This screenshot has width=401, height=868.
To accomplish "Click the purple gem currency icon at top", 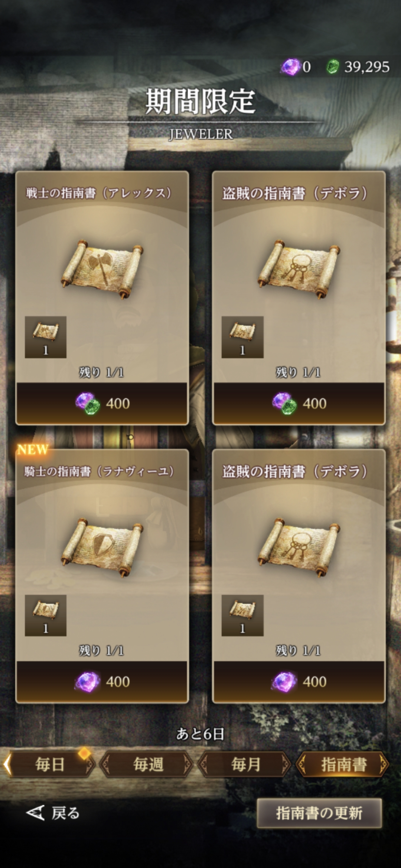I will pyautogui.click(x=290, y=67).
